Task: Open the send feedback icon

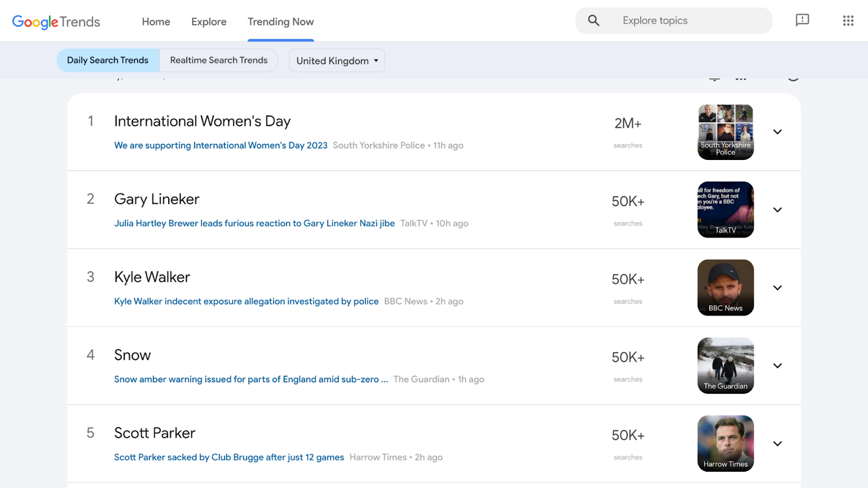Action: [x=802, y=21]
